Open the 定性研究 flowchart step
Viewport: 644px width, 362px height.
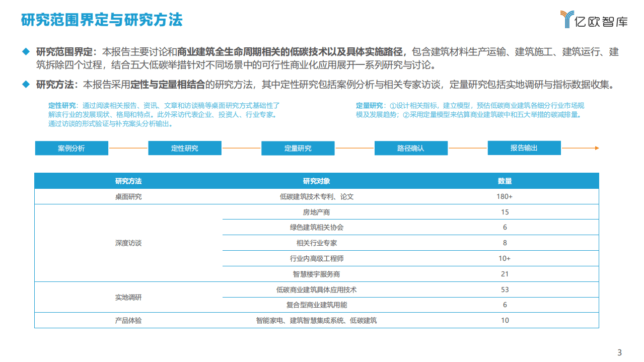(x=184, y=148)
